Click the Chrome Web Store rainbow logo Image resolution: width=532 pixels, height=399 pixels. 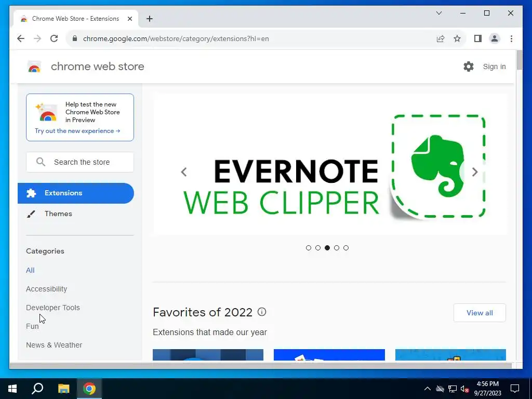(34, 67)
